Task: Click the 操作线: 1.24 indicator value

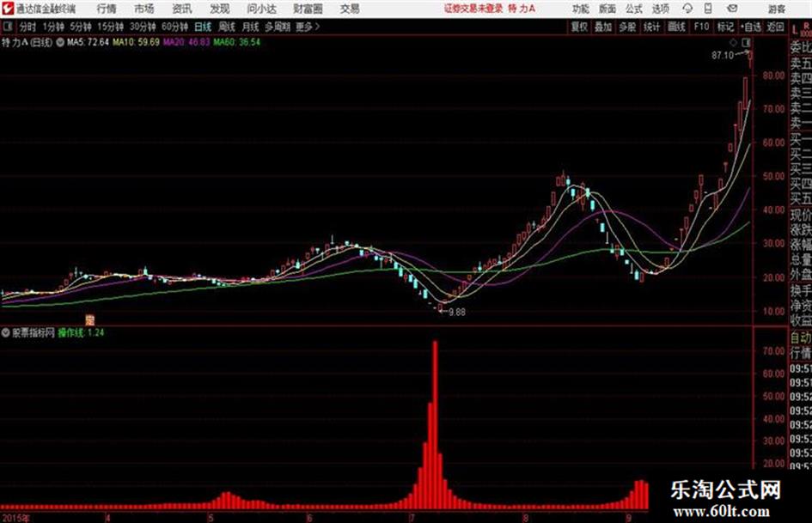Action: [x=81, y=332]
